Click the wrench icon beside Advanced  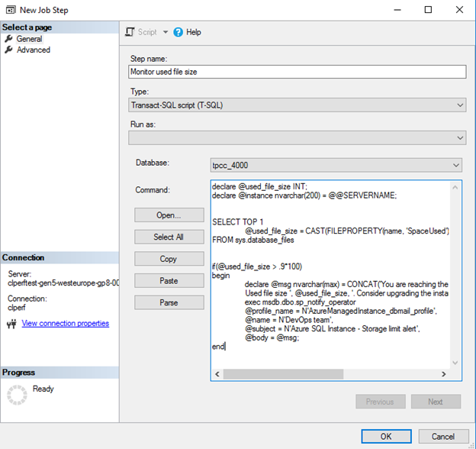8,50
